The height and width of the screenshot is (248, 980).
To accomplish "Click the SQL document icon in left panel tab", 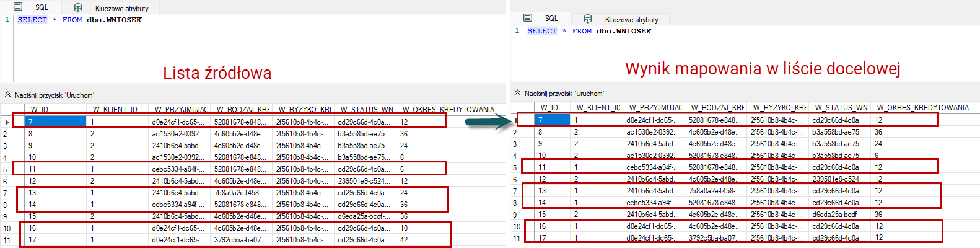I will (18, 7).
